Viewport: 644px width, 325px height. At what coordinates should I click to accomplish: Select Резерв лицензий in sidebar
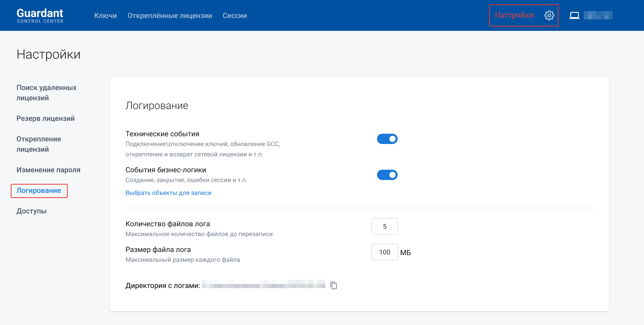coord(46,119)
